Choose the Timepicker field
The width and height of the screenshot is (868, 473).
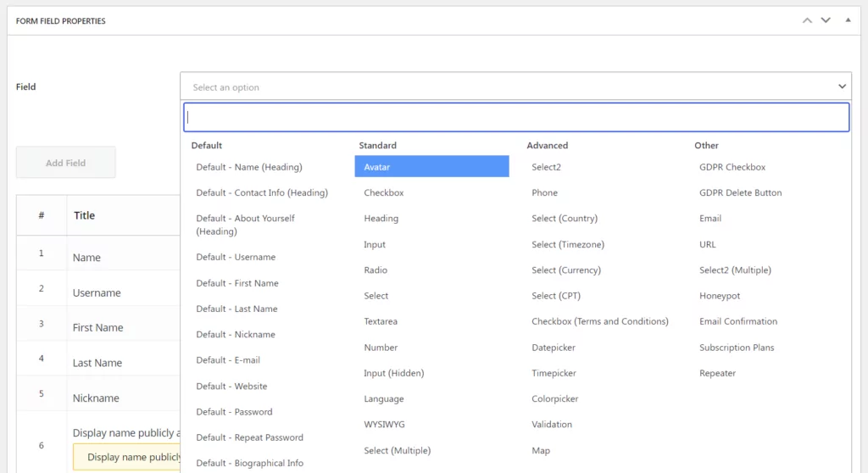point(554,373)
